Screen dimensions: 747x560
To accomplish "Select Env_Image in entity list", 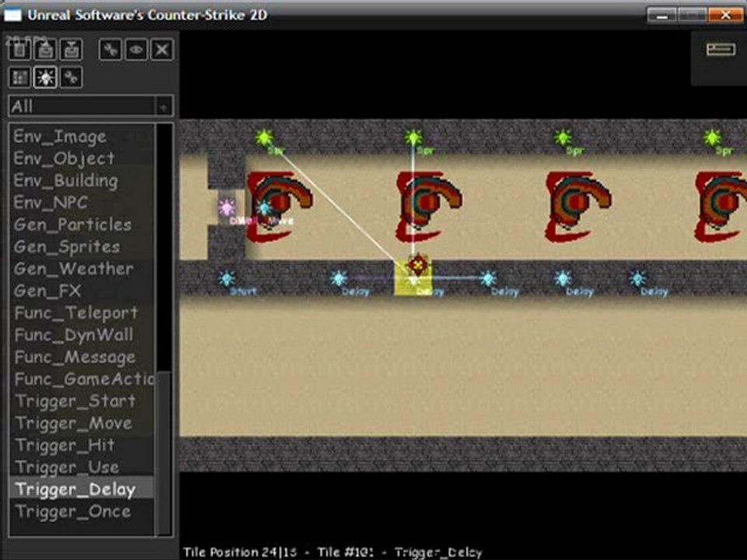I will tap(82, 137).
